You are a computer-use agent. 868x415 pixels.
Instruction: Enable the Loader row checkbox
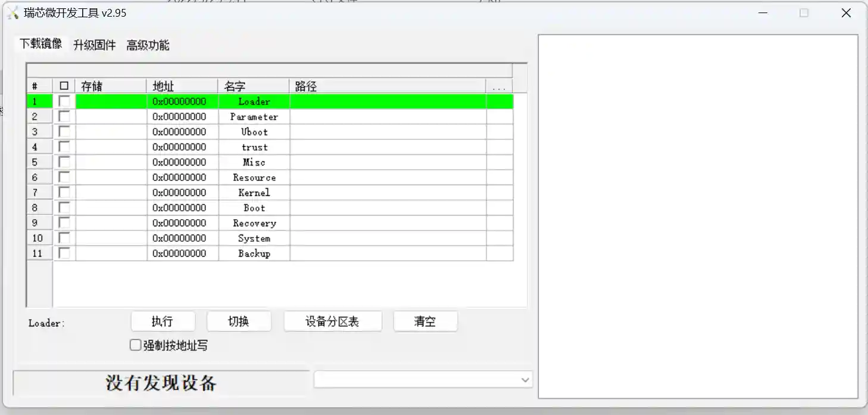pyautogui.click(x=64, y=101)
